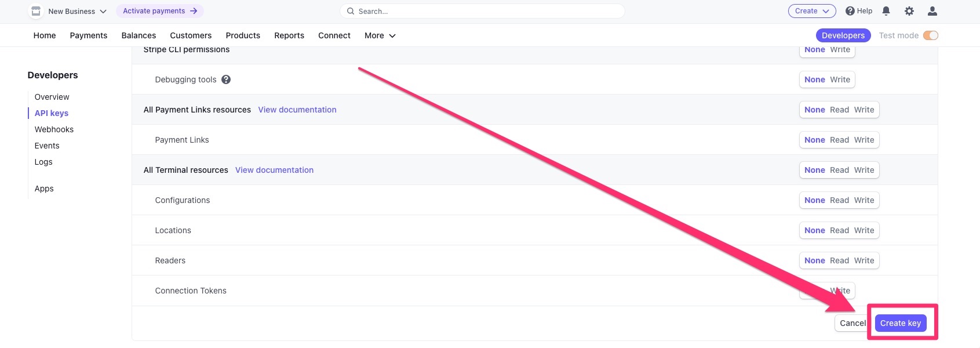The height and width of the screenshot is (348, 980).
Task: Open View documentation for Payment Links resources
Action: pyautogui.click(x=297, y=110)
